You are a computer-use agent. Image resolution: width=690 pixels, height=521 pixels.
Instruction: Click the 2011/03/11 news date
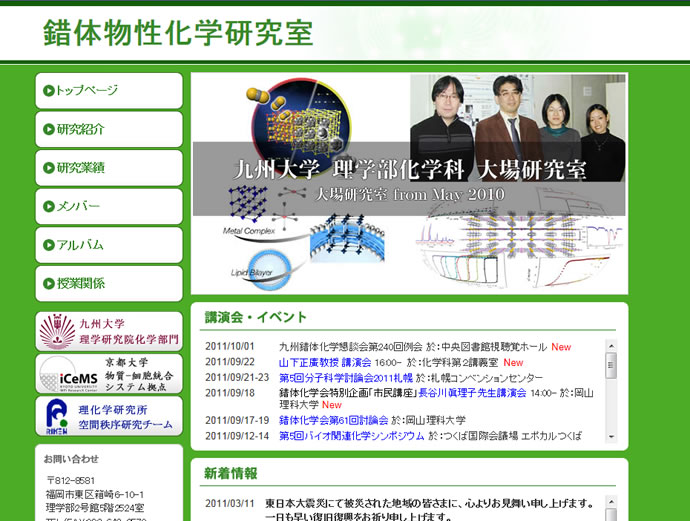(230, 503)
